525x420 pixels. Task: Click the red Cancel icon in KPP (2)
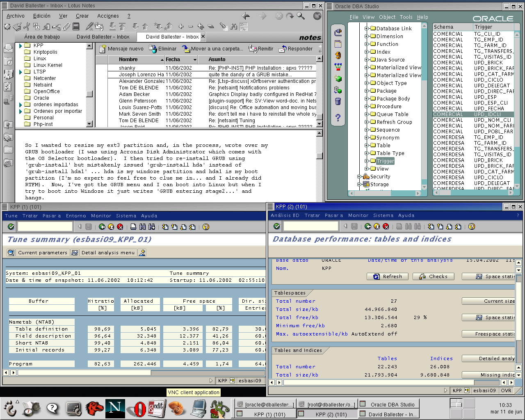(386, 226)
